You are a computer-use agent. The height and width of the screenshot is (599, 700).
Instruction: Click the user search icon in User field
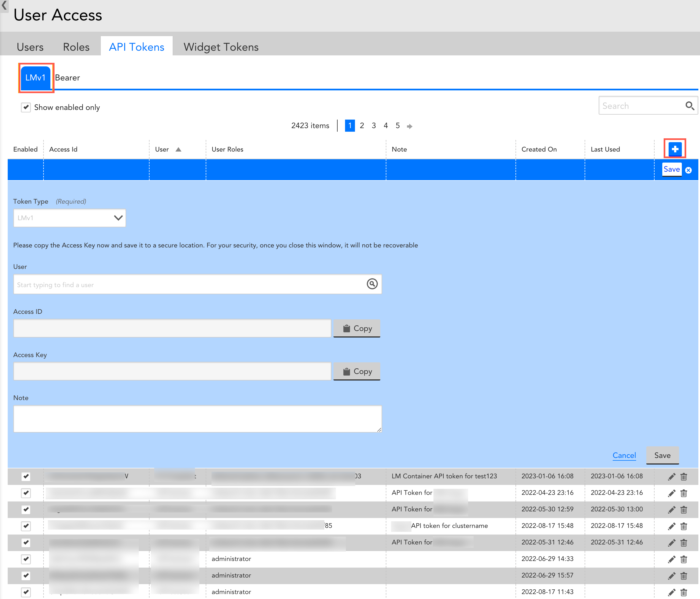tap(372, 284)
